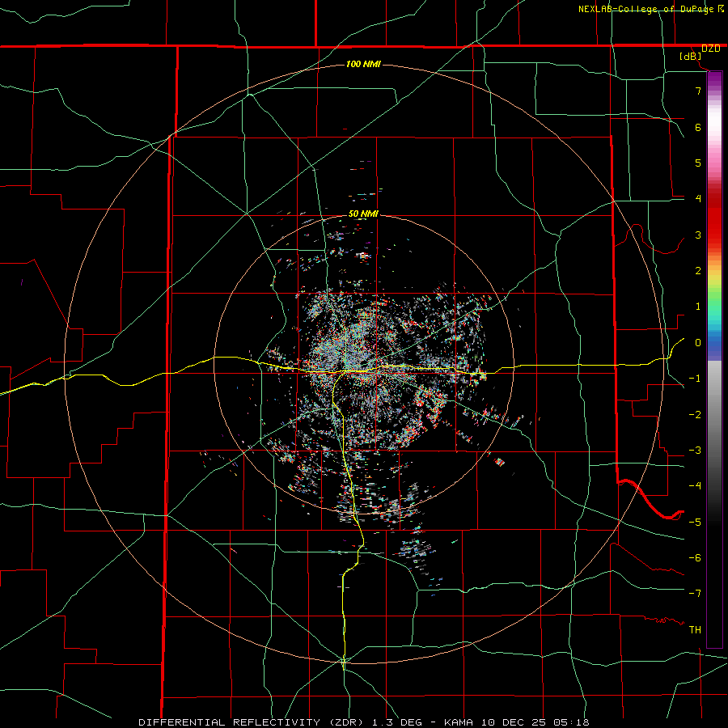Viewport: 728px width, 728px height.
Task: Click the 2 value on the dB scale
Action: click(698, 271)
